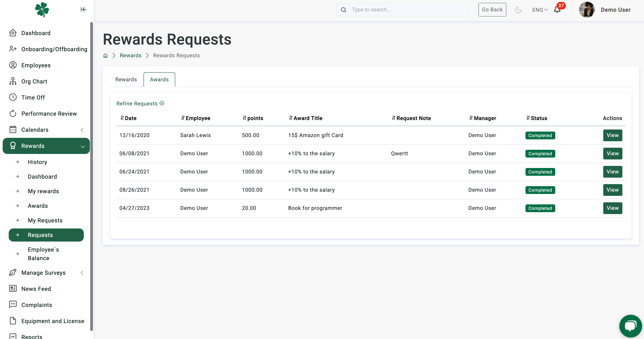Image resolution: width=644 pixels, height=339 pixels.
Task: Open the Complaints page
Action: click(x=36, y=305)
